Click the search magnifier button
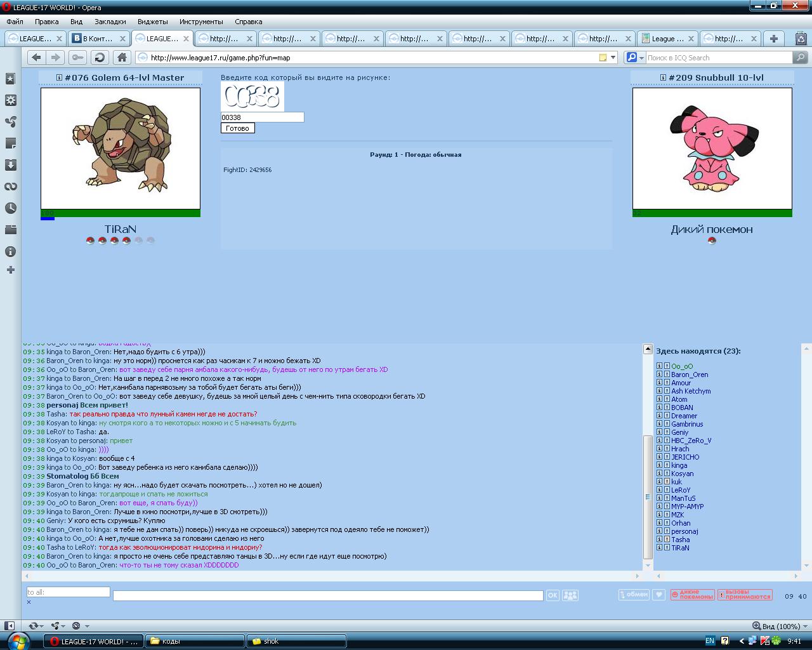812x650 pixels. pos(801,57)
